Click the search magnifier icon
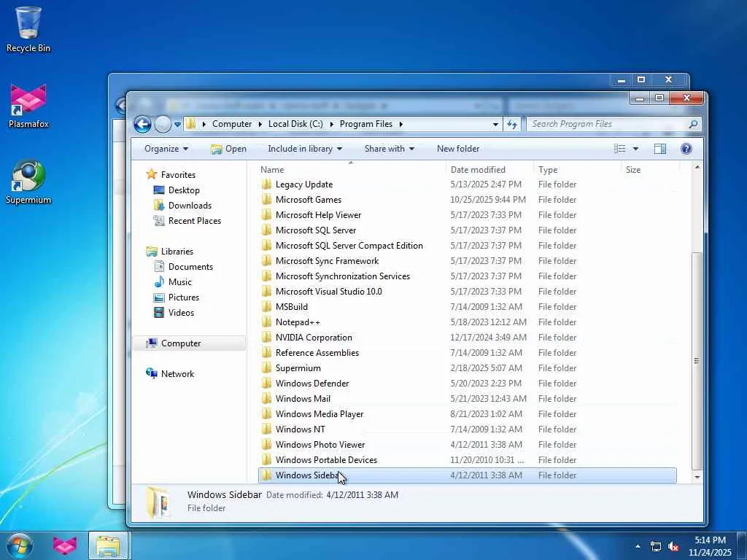747x560 pixels. [693, 124]
